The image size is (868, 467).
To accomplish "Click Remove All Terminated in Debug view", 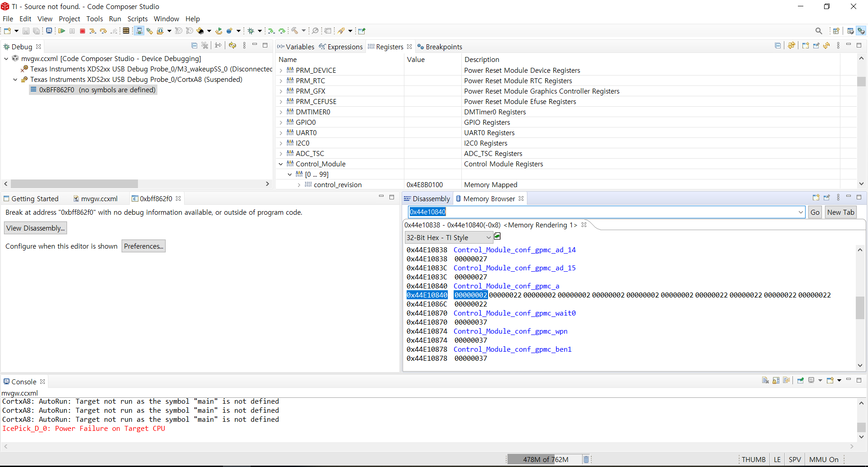I will tap(205, 46).
